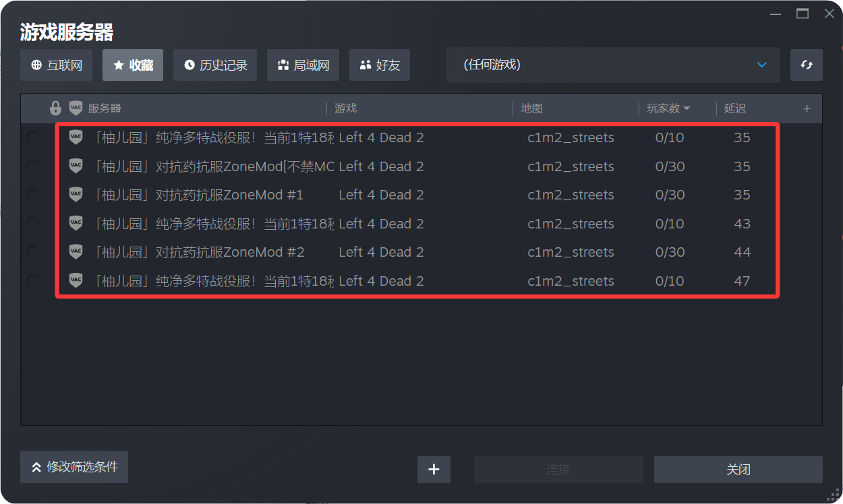Select 纯净多特战役服 server name with latency 35
The image size is (843, 504).
pyautogui.click(x=214, y=137)
